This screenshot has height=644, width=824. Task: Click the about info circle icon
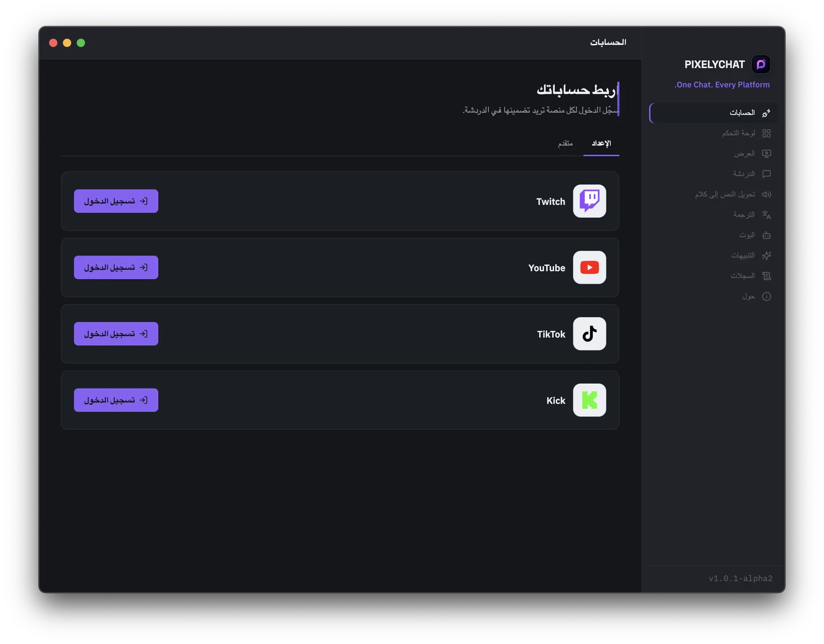click(766, 297)
